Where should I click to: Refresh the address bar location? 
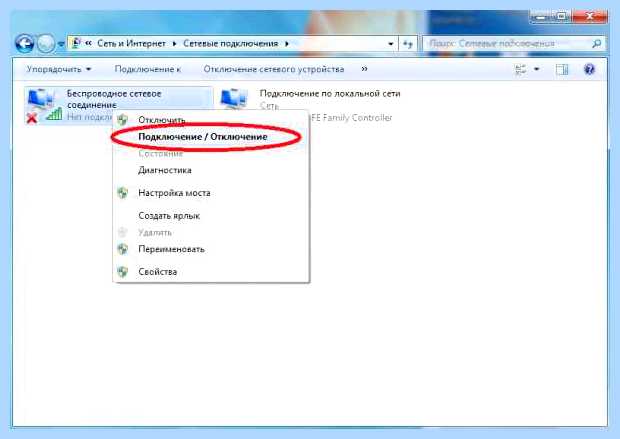click(x=408, y=44)
